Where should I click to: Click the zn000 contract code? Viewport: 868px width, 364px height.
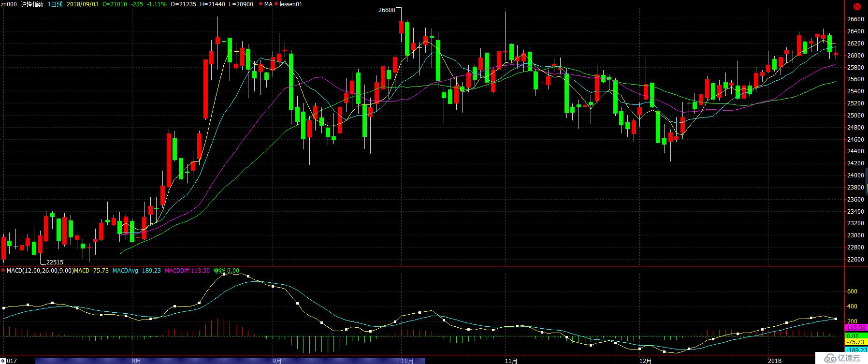(x=9, y=4)
